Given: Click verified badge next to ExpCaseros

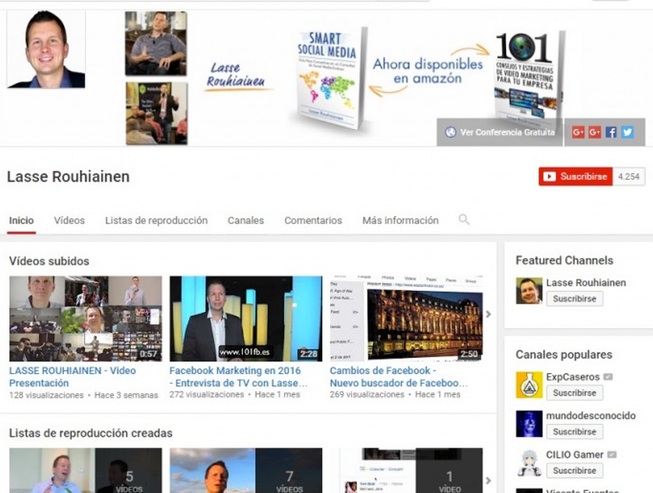Looking at the screenshot, I should click(x=608, y=377).
